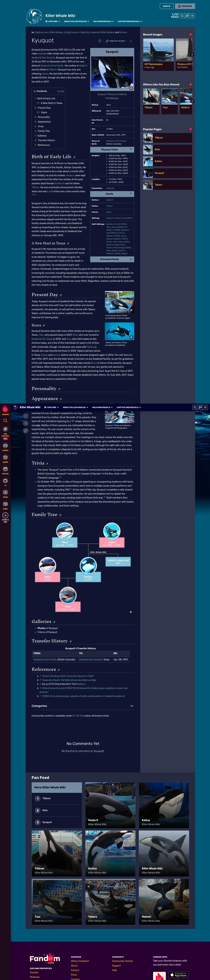Open the EXPLORE dropdown menu
This screenshot has width=210, height=980.
[52, 21]
